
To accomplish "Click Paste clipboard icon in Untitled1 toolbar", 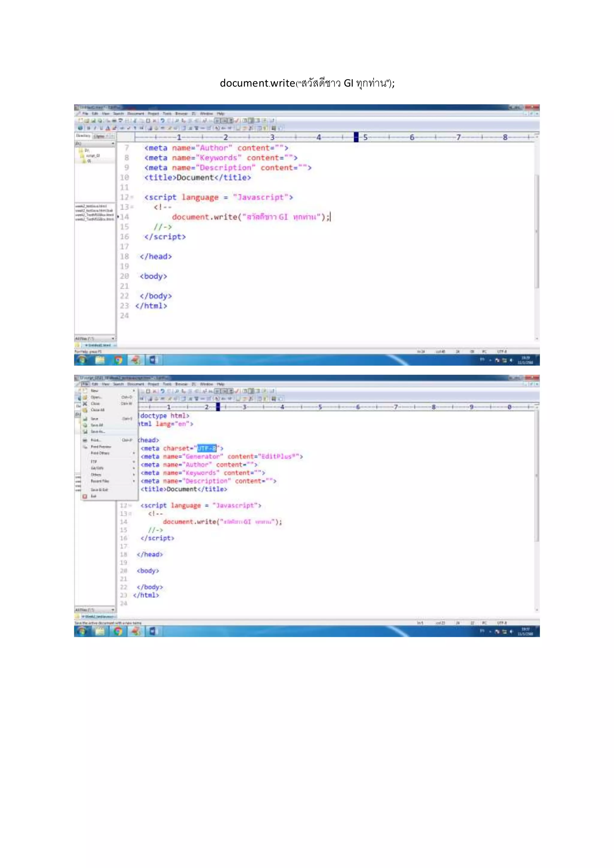I will 148,120.
